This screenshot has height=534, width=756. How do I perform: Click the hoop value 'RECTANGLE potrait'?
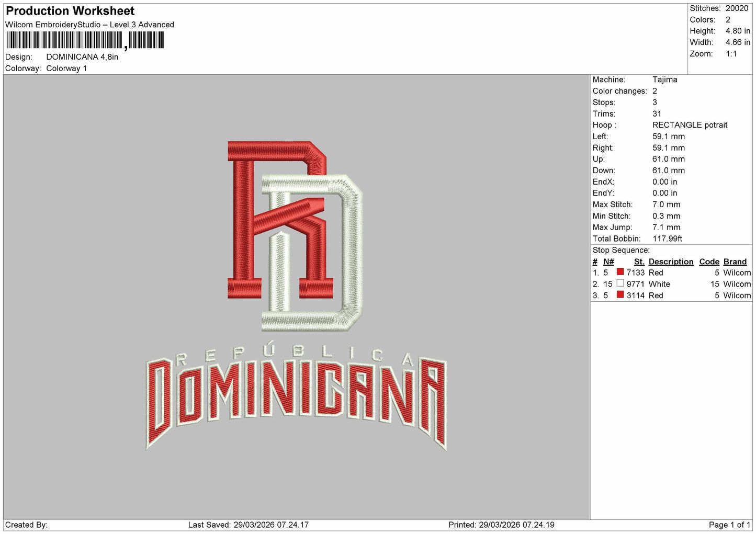(690, 125)
